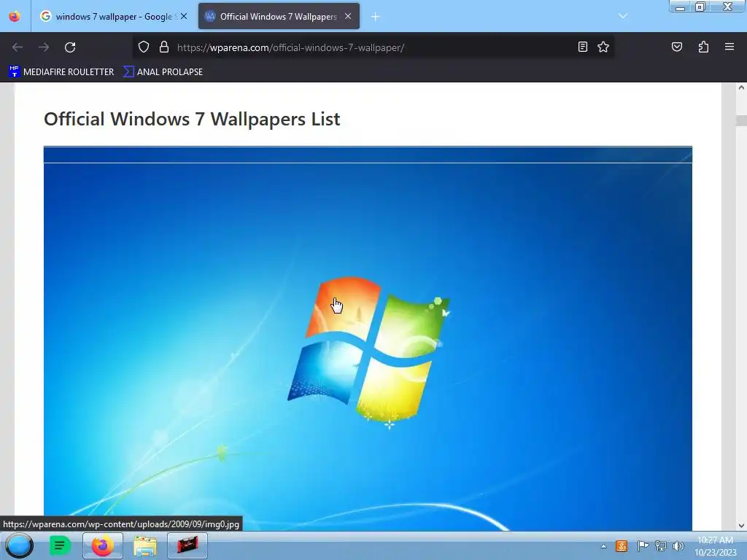
Task: Select the Official Windows 7 Wallpapers tab
Action: (279, 17)
